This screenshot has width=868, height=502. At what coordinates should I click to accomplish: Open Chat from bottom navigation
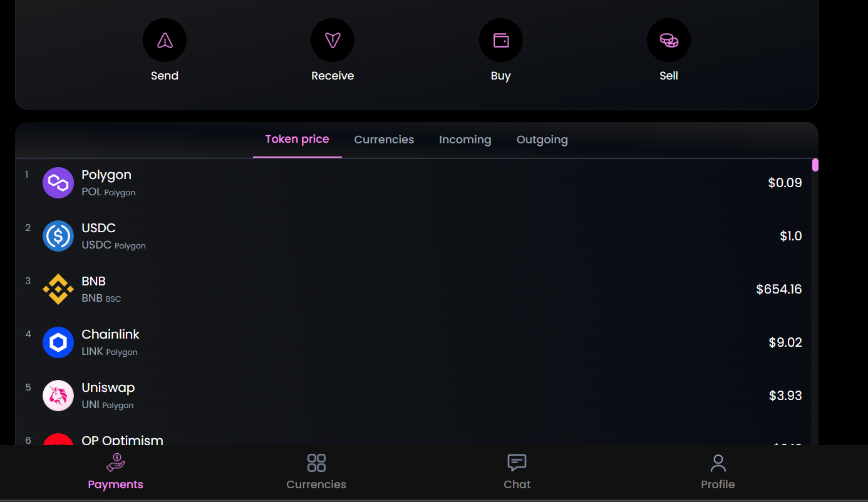517,472
